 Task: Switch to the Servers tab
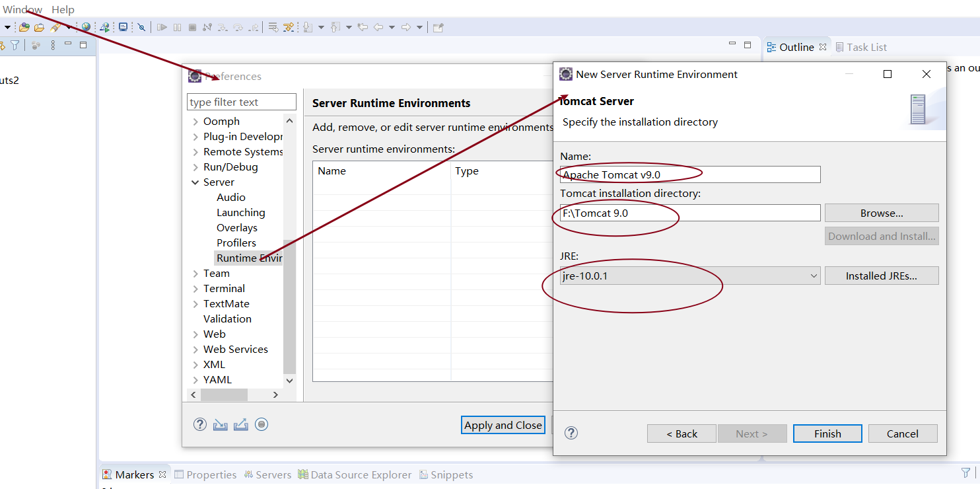(267, 474)
